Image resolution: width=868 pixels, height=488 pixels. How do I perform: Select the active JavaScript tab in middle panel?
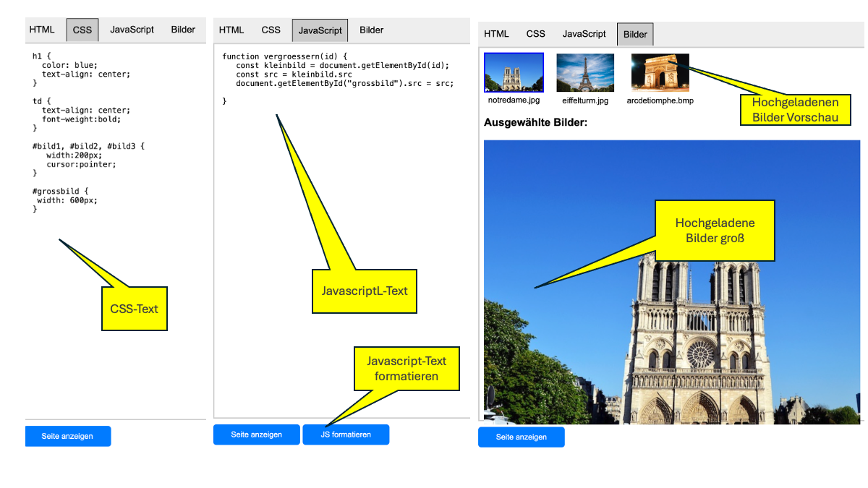(x=320, y=30)
